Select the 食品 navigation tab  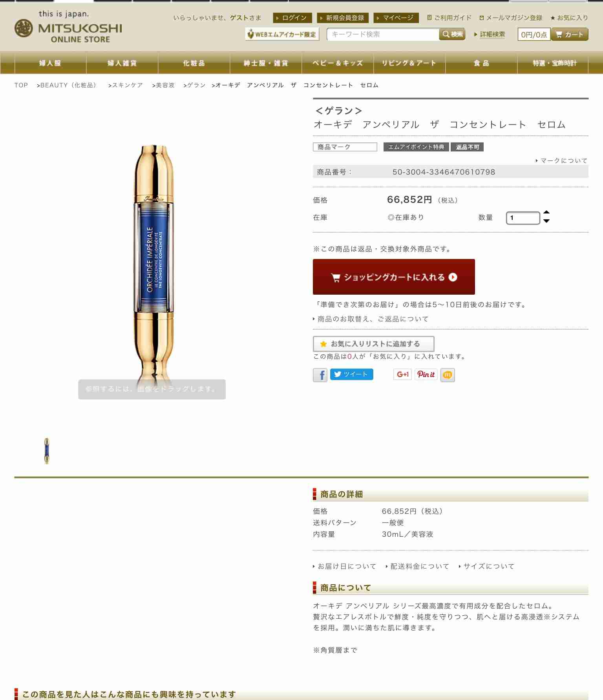click(481, 63)
